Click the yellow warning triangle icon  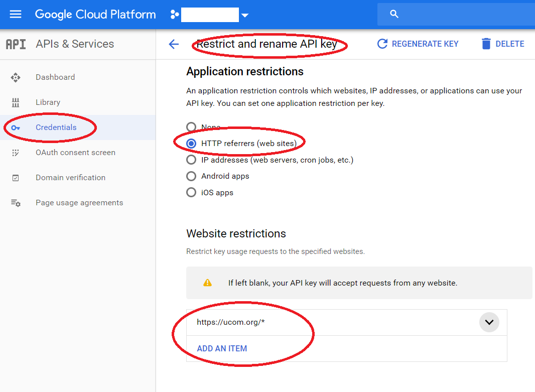[207, 283]
